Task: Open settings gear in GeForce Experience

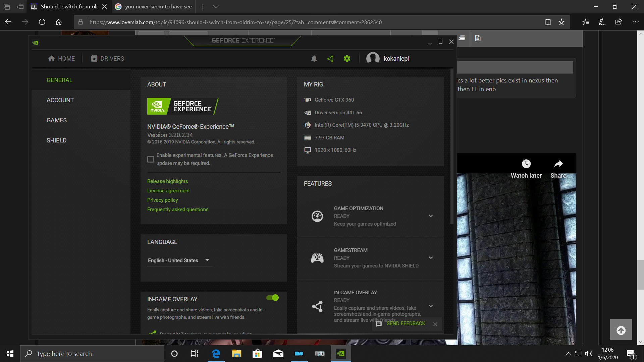Action: pyautogui.click(x=347, y=59)
